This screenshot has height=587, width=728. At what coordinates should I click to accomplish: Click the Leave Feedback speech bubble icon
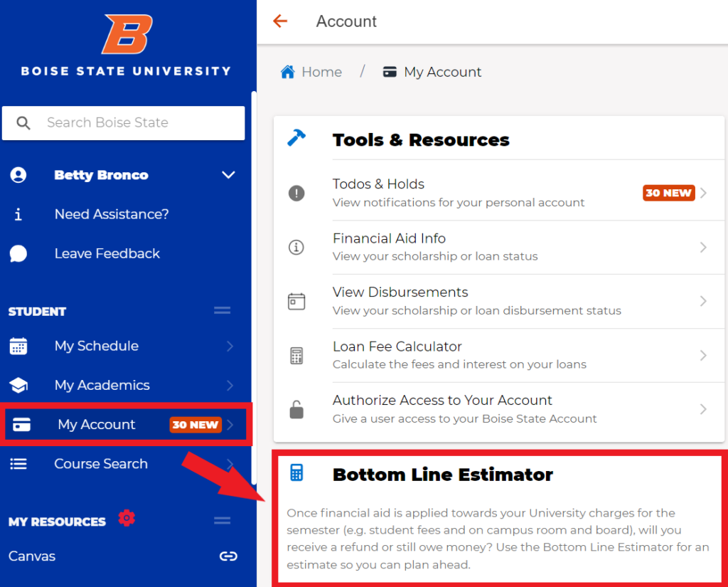point(18,254)
